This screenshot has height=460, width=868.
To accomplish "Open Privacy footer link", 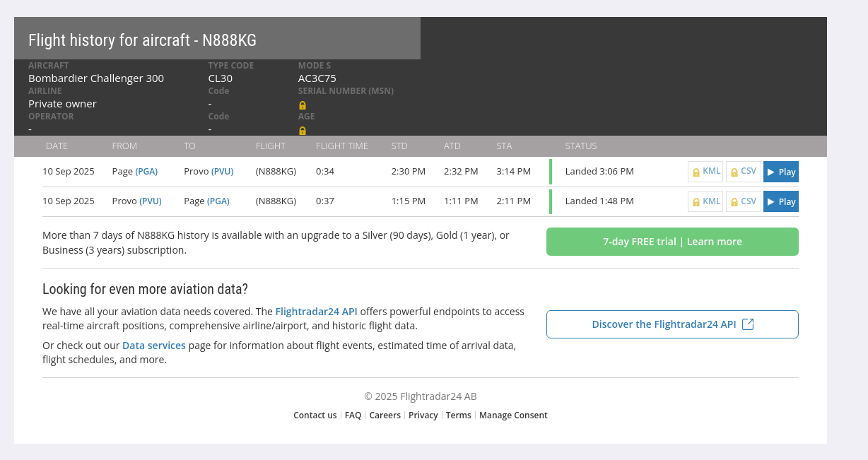I will (x=423, y=415).
